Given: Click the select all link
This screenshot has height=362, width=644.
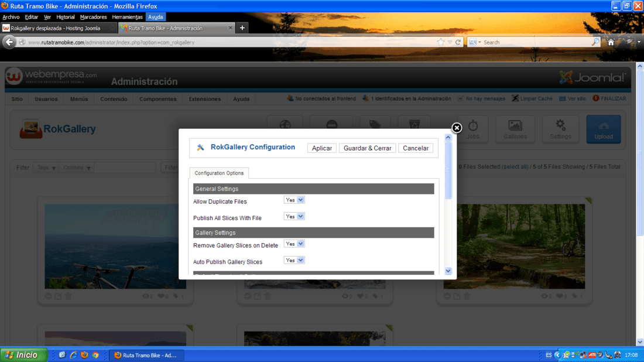Looking at the screenshot, I should tap(515, 167).
